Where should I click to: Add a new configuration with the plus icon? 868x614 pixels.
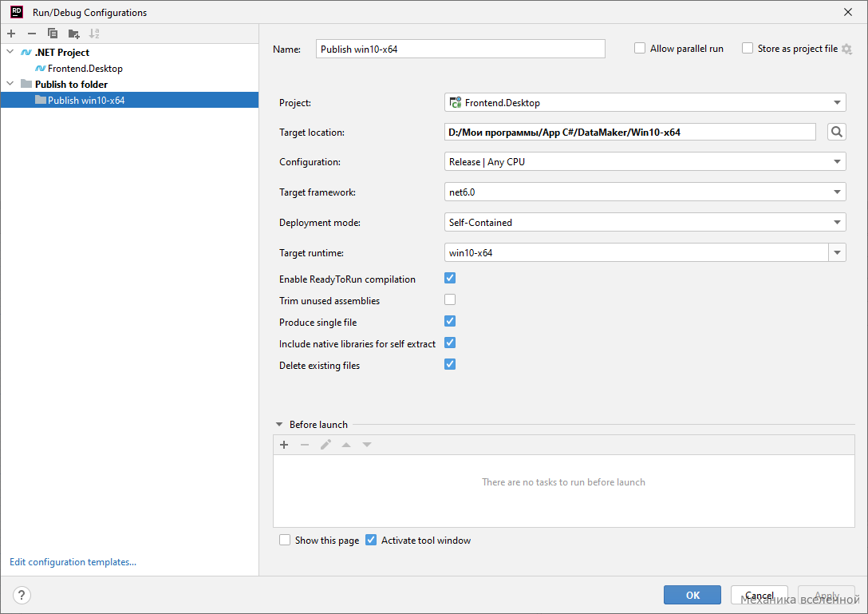(11, 34)
